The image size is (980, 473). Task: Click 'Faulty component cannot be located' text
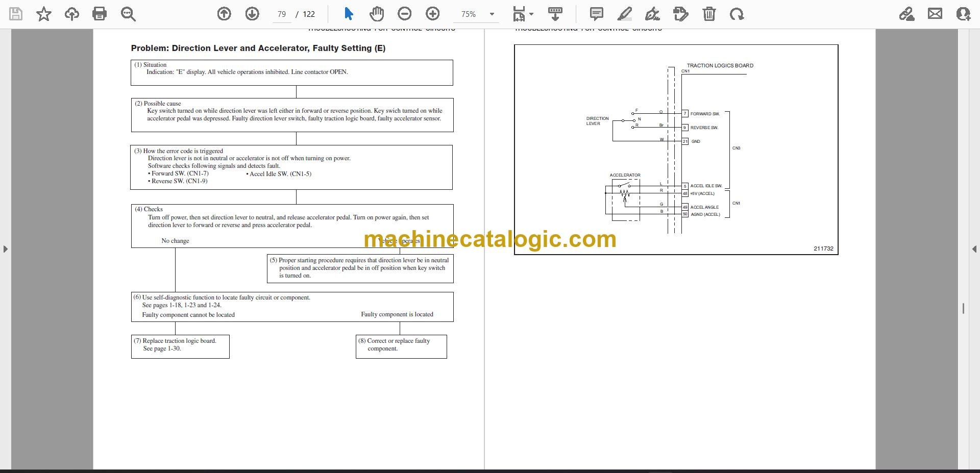pyautogui.click(x=188, y=315)
